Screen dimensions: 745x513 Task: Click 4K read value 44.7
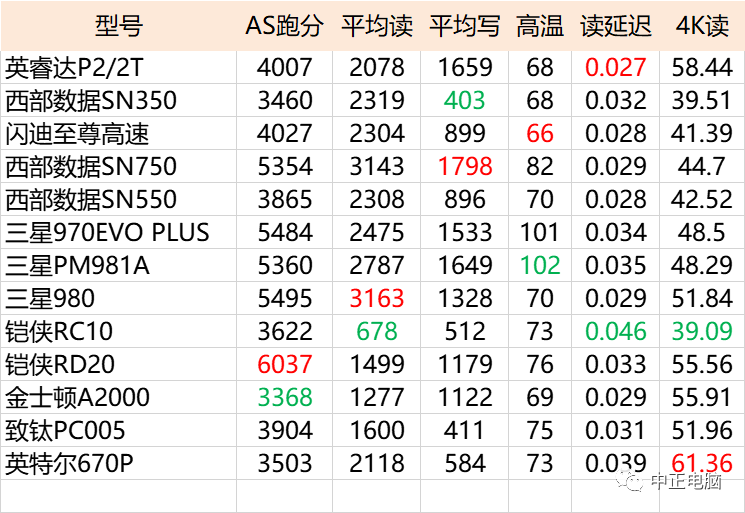click(702, 166)
